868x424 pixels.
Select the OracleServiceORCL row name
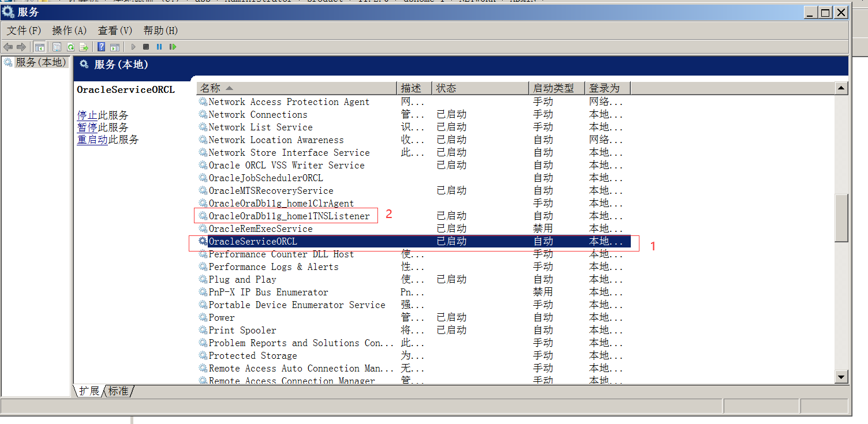[253, 241]
